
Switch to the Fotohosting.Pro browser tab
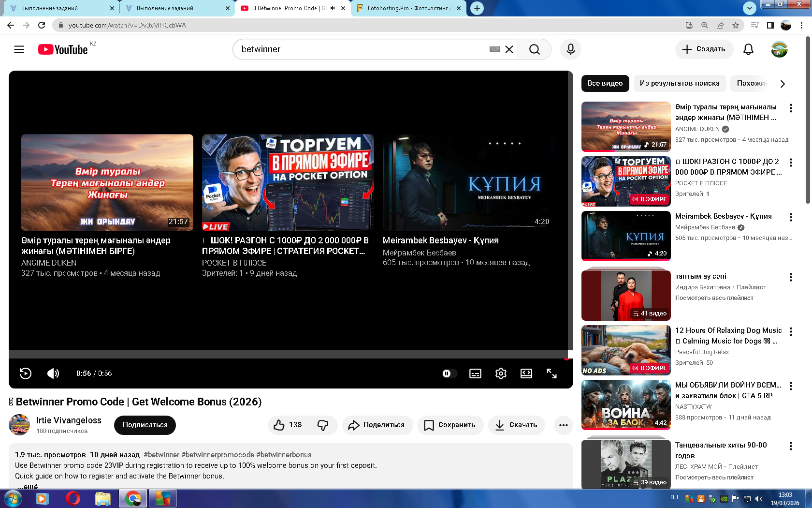[x=408, y=8]
